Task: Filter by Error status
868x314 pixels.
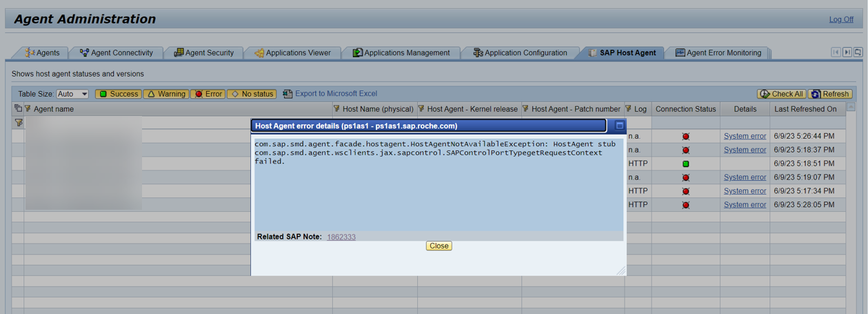Action: coord(208,94)
